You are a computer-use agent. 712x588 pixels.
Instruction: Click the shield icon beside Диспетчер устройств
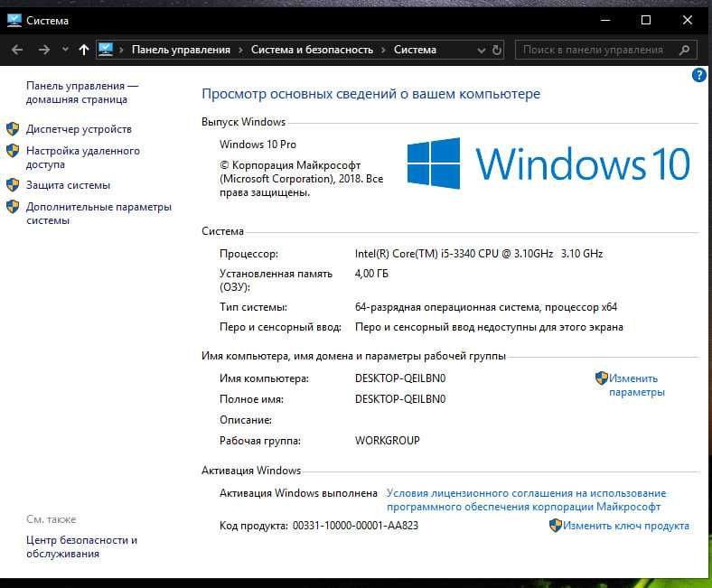tap(13, 129)
